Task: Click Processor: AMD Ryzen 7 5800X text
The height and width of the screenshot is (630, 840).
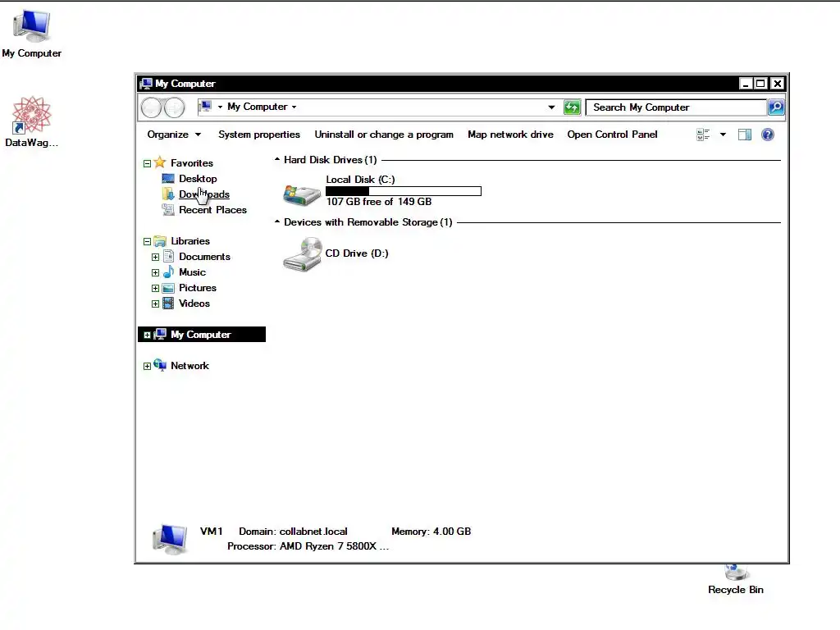Action: pyautogui.click(x=308, y=546)
